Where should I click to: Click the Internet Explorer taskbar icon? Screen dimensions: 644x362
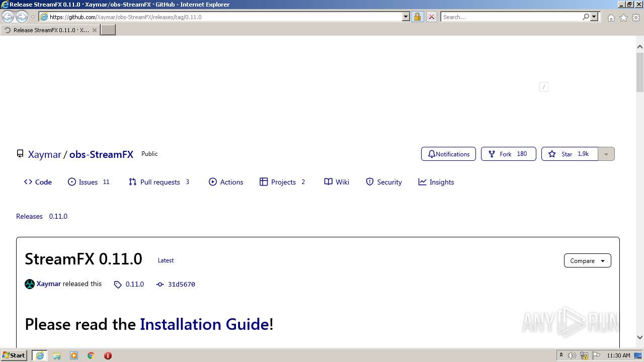tap(40, 355)
